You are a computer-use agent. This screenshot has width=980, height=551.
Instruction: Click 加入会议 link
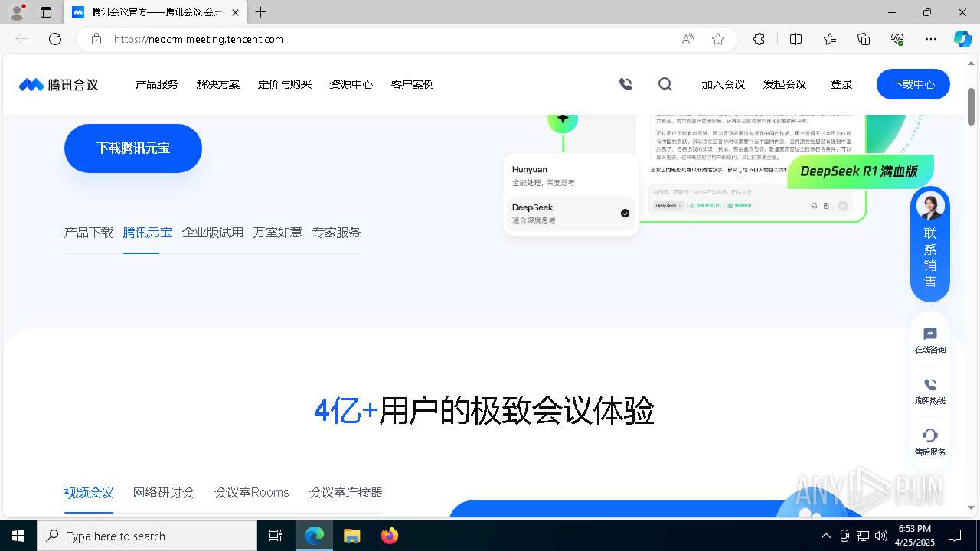click(x=724, y=84)
